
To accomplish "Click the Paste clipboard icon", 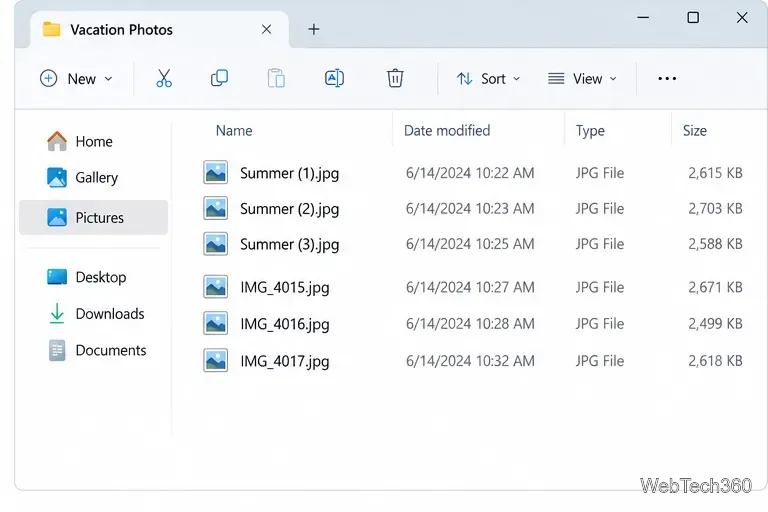I will coord(276,78).
